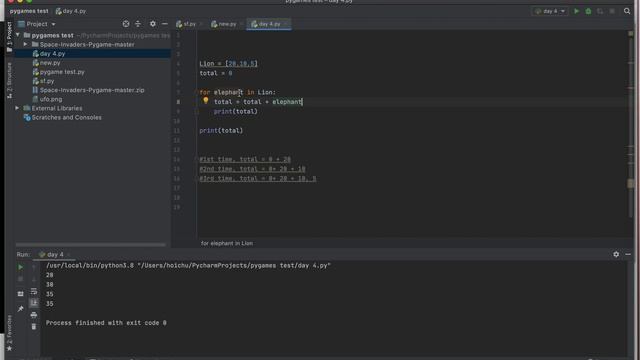This screenshot has width=640, height=360.
Task: Click pygames test breadcrumb in navigation bar
Action: (x=29, y=11)
